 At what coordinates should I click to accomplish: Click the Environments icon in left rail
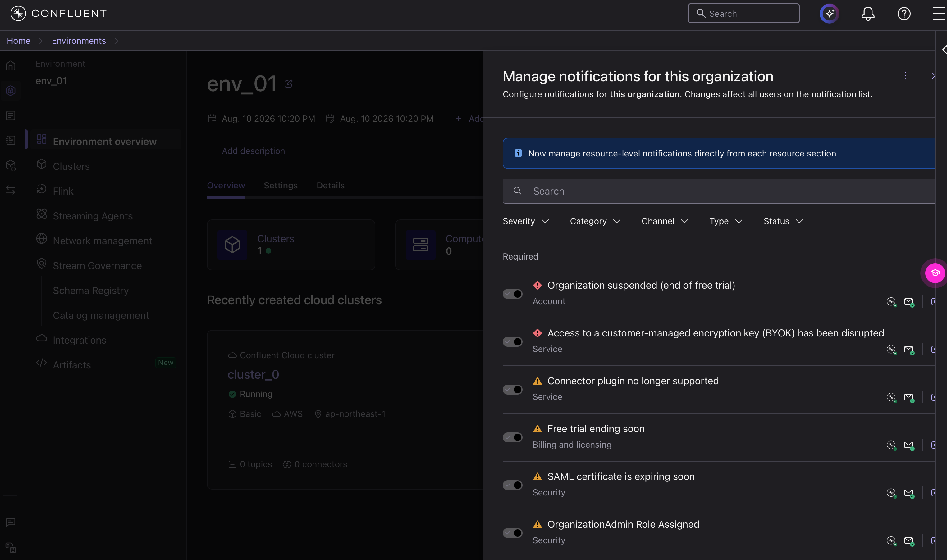[x=11, y=91]
